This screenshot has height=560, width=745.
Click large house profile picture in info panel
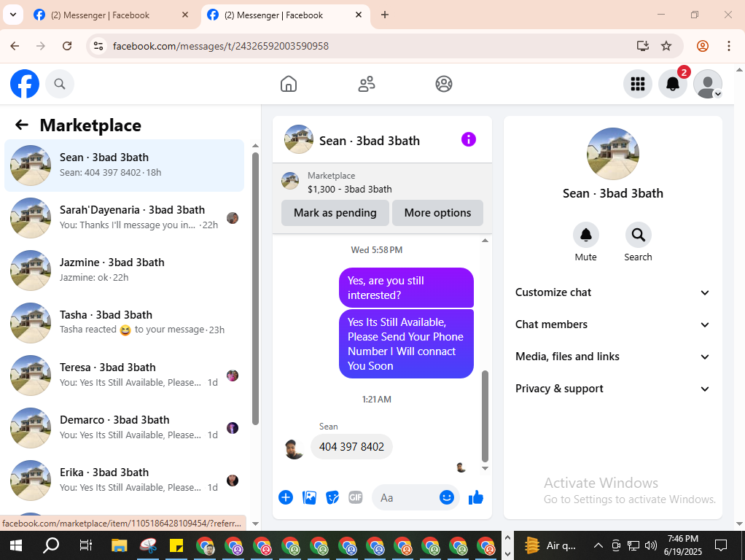tap(613, 154)
